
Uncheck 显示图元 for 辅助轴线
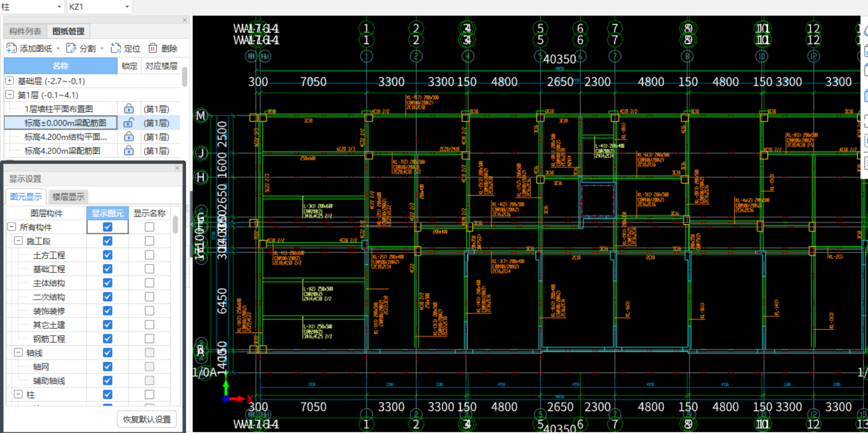click(107, 380)
